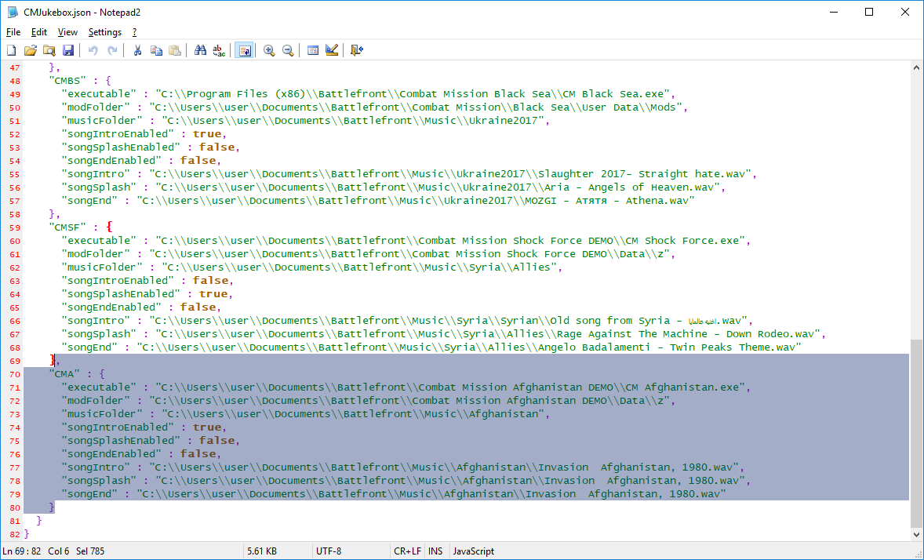
Task: Open Replace with the abc icon
Action: coord(219,51)
